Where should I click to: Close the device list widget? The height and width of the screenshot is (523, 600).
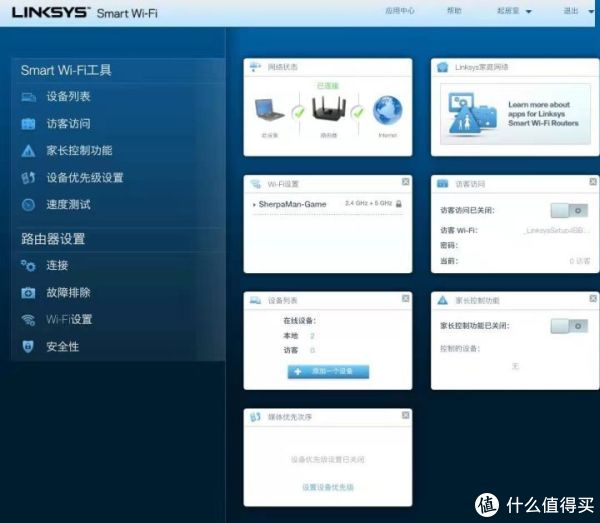click(x=406, y=298)
